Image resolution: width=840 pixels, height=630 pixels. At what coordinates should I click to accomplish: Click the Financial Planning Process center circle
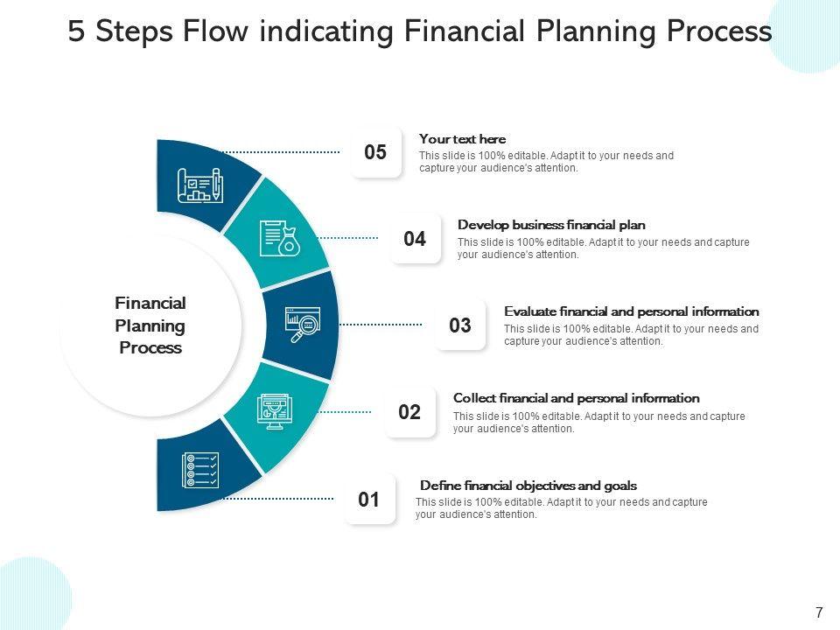coord(150,325)
